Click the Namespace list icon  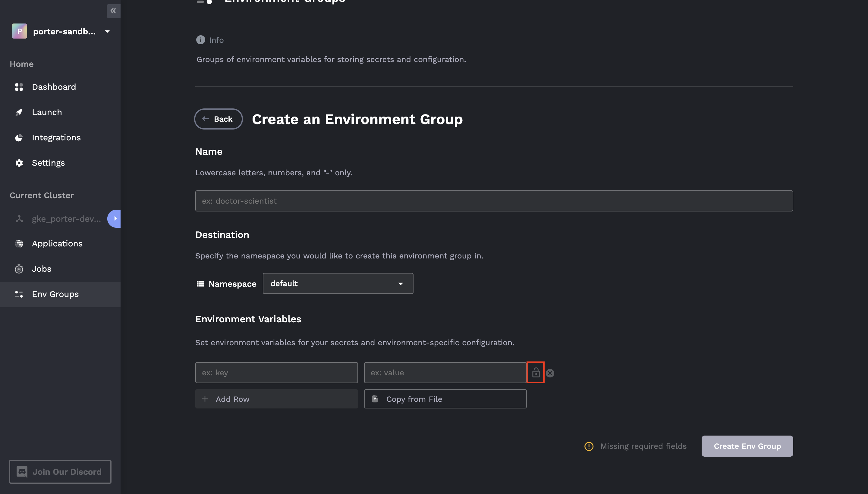coord(200,284)
